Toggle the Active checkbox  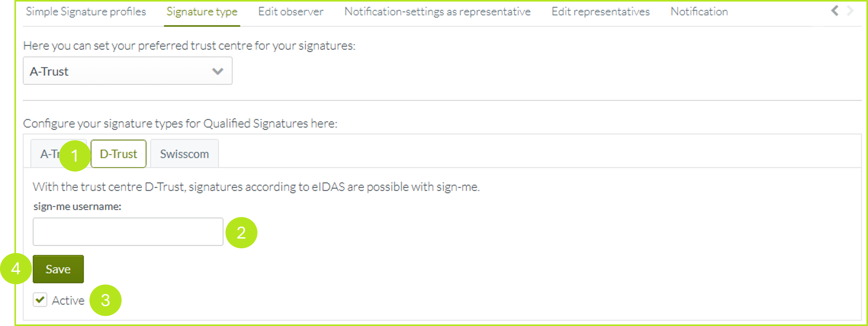pos(40,300)
